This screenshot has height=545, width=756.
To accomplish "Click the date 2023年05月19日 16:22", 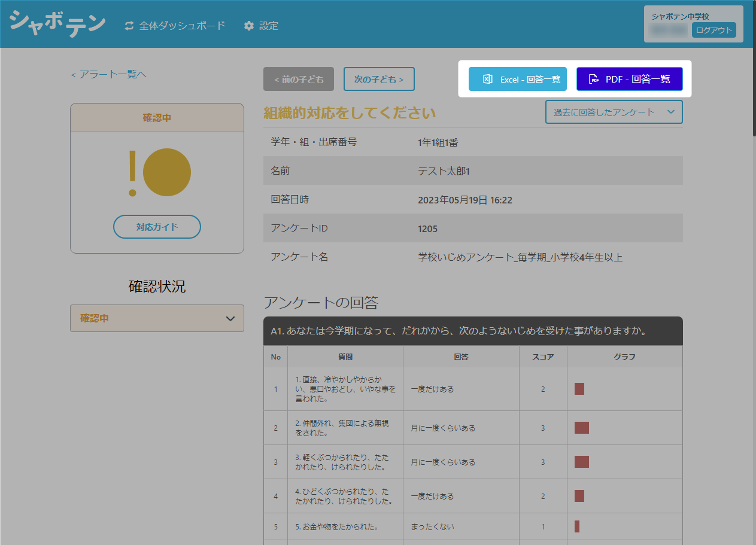I will 465,200.
